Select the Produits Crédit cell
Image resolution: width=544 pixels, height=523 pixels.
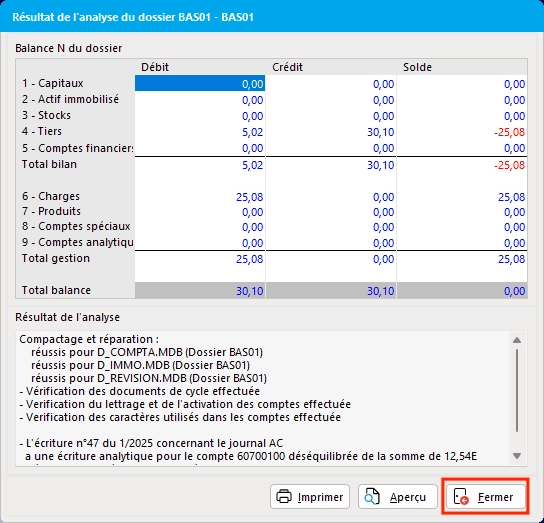331,211
